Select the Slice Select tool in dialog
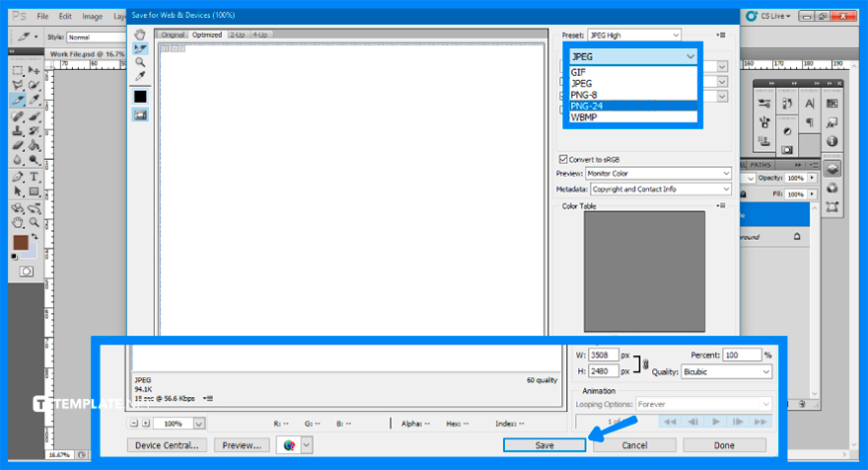 tap(140, 48)
